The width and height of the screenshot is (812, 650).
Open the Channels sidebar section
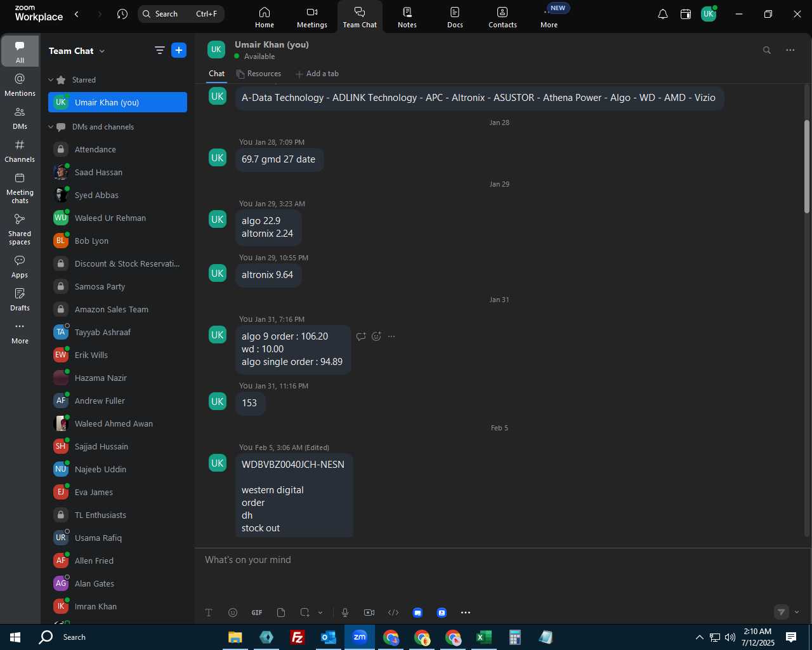[x=20, y=151]
